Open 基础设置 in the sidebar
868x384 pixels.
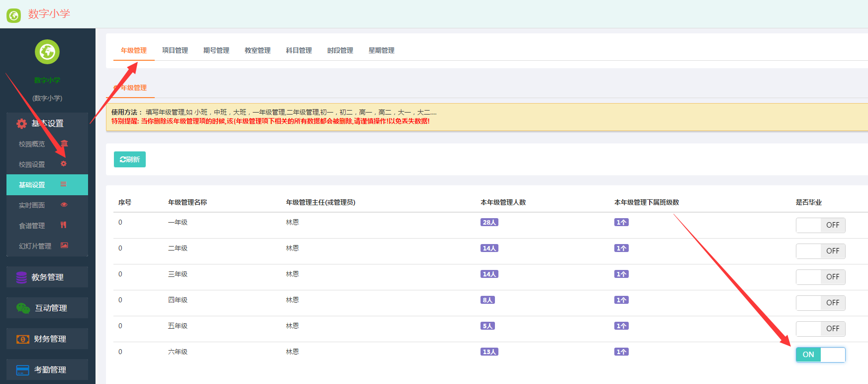(x=47, y=185)
